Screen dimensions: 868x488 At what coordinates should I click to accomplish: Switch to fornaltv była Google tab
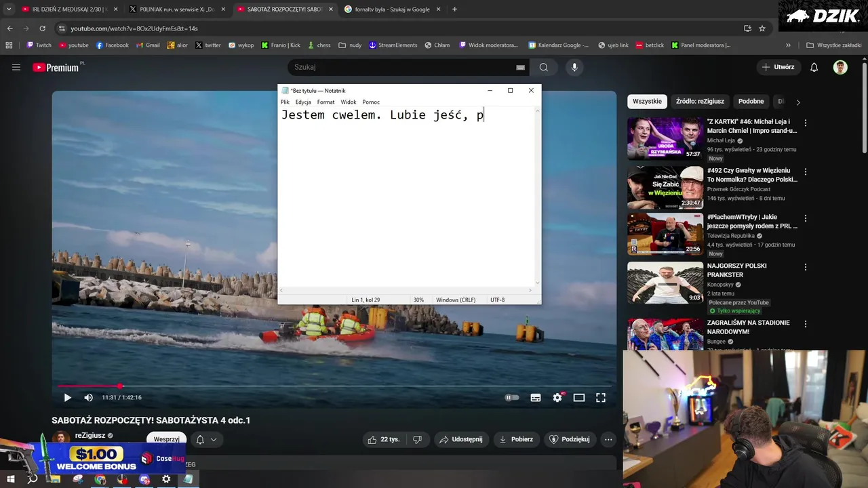392,9
